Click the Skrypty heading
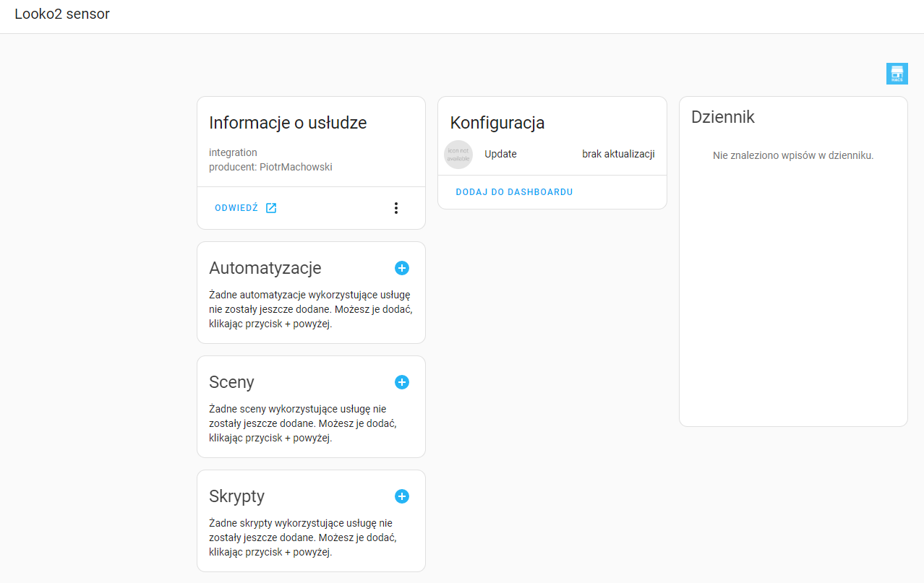Image resolution: width=924 pixels, height=583 pixels. coord(236,496)
